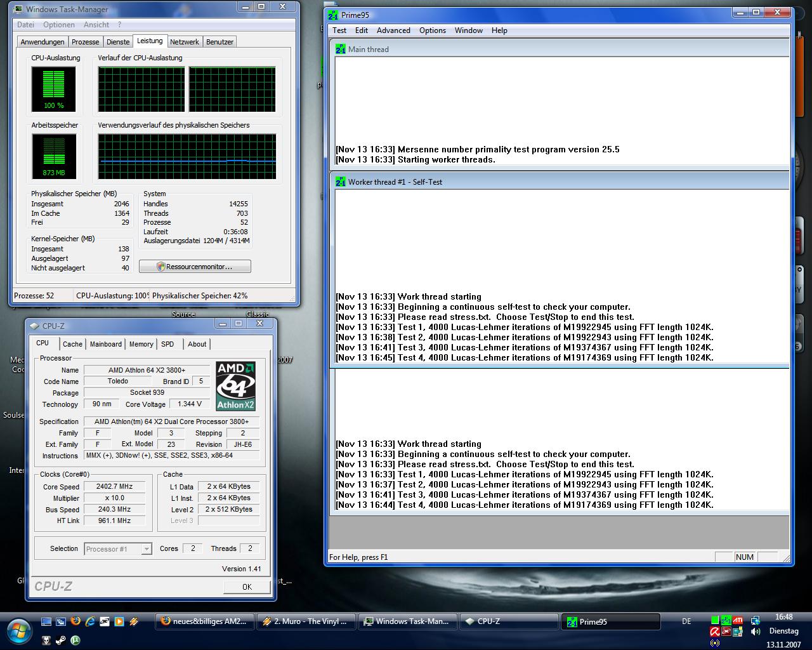Open Edit menu in Prime95

[362, 30]
